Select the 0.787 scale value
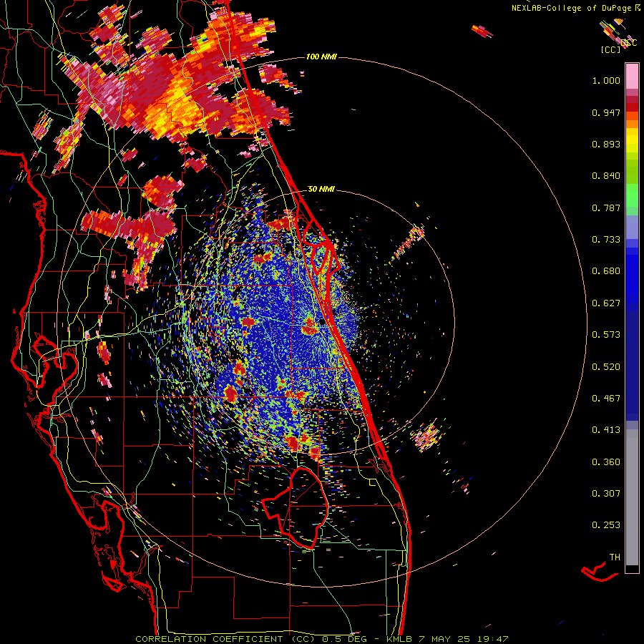 tap(606, 208)
